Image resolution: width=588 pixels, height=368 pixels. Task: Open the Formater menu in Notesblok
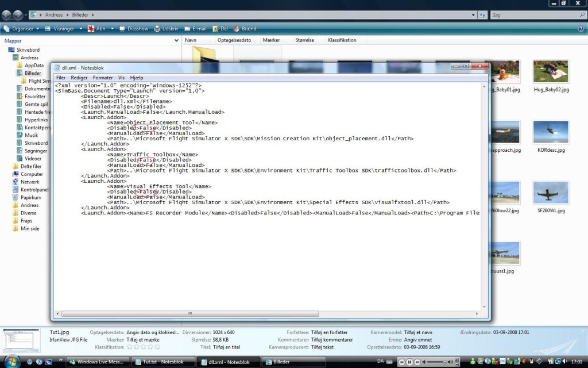[x=103, y=78]
